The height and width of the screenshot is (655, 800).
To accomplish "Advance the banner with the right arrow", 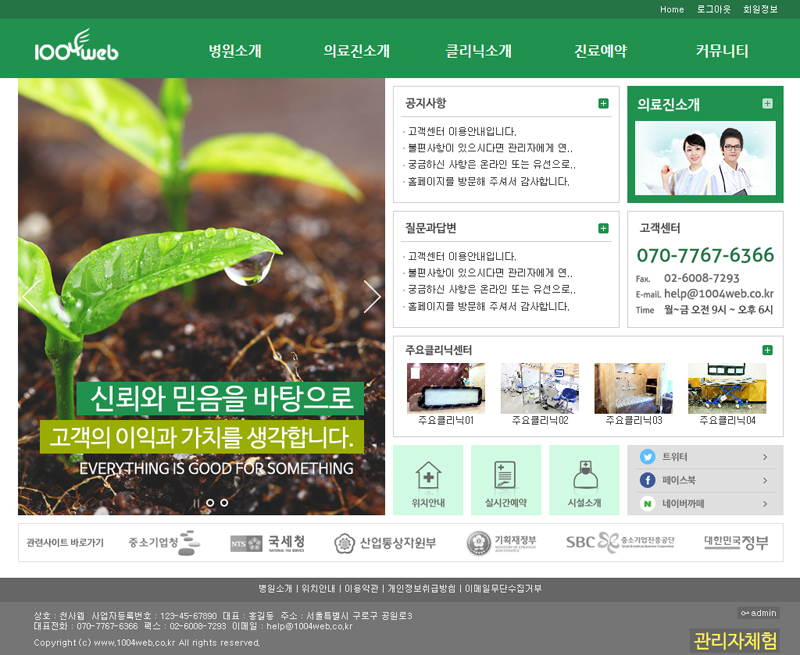I will pos(372,296).
